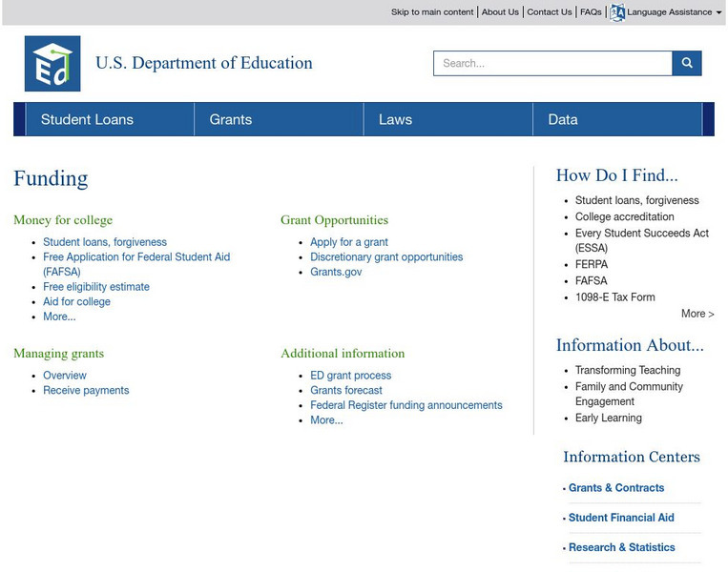Open the Free eligibility estimate link
Viewport: 728px width, 572px height.
click(x=96, y=287)
